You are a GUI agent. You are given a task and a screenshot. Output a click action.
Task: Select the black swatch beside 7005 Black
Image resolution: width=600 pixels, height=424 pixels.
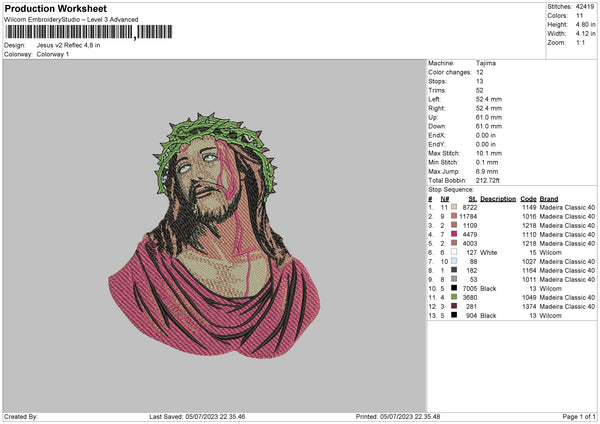tap(454, 288)
